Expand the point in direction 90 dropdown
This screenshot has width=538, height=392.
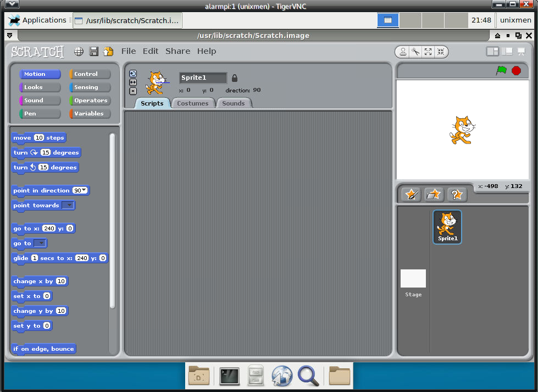(x=84, y=190)
